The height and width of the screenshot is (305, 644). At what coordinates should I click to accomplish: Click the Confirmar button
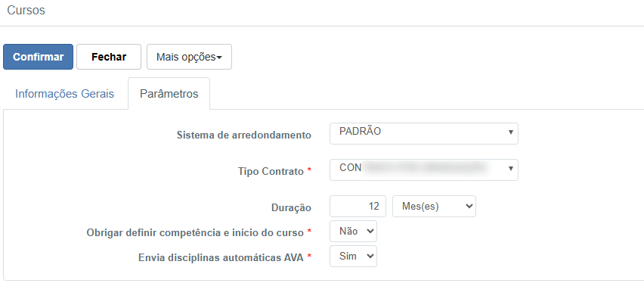click(38, 57)
